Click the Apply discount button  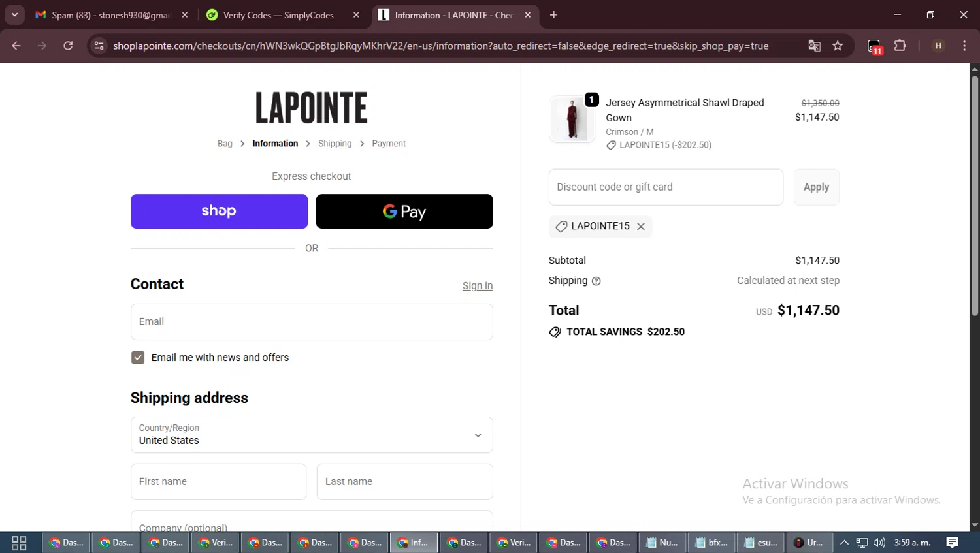coord(816,187)
